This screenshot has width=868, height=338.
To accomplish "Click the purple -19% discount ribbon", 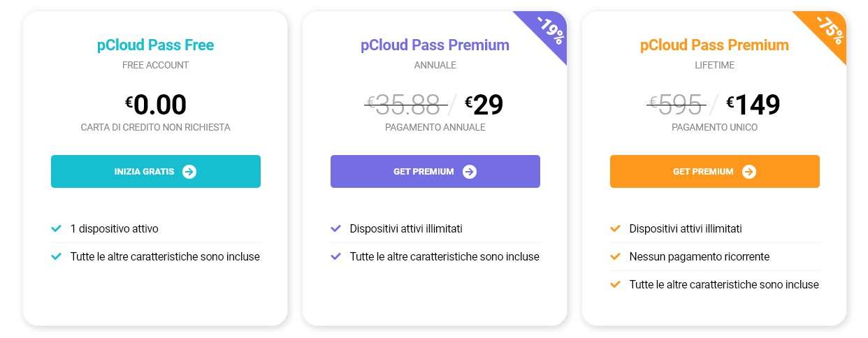I will (549, 30).
